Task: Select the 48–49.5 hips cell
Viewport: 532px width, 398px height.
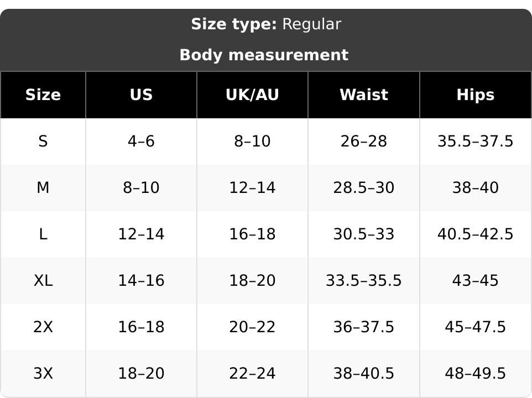Action: pos(476,374)
